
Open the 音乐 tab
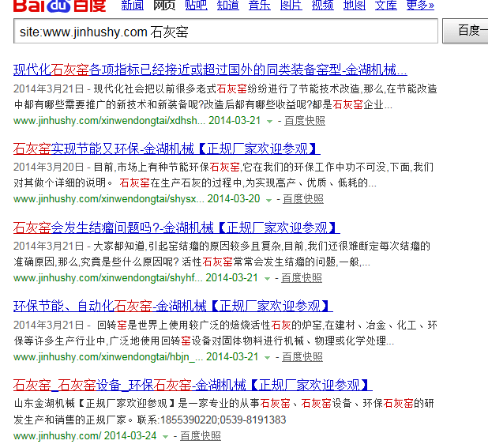[260, 5]
